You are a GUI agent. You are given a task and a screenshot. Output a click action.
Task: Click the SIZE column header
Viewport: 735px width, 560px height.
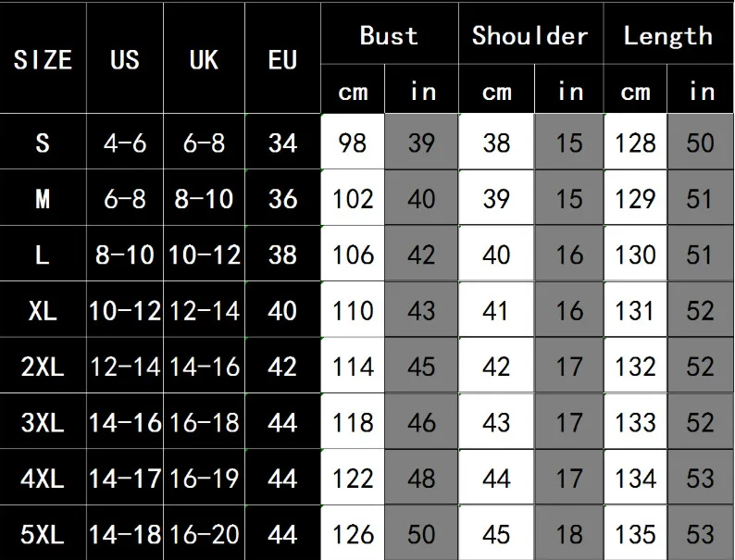tap(43, 60)
